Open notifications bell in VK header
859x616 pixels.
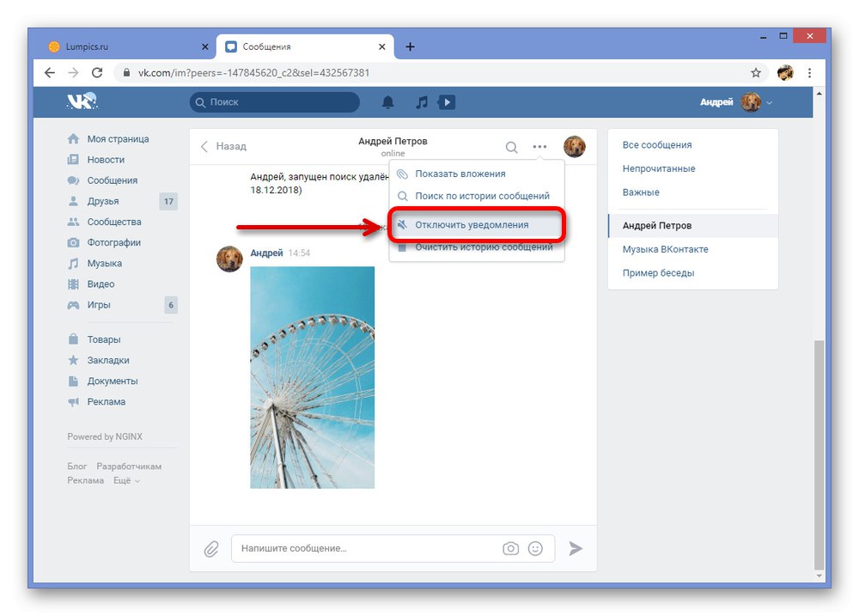tap(388, 102)
